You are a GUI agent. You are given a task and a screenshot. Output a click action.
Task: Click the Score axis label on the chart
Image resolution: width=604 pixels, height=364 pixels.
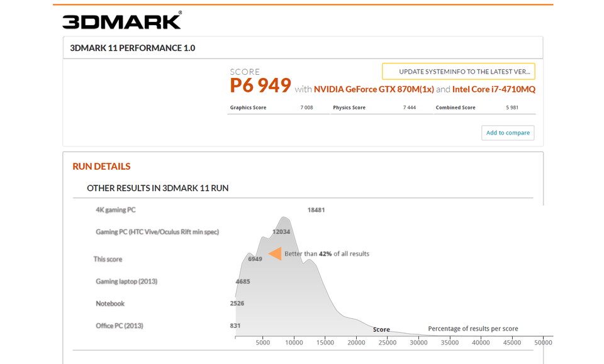click(381, 330)
